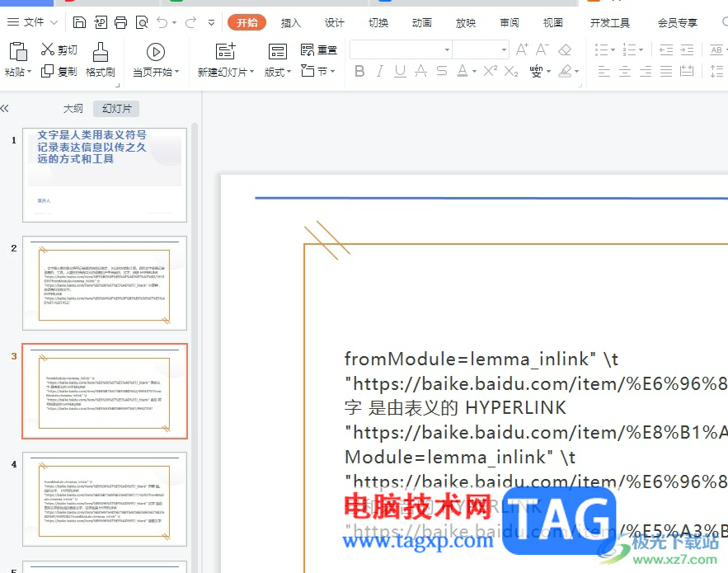Click the Reset (重置) button

[x=318, y=49]
